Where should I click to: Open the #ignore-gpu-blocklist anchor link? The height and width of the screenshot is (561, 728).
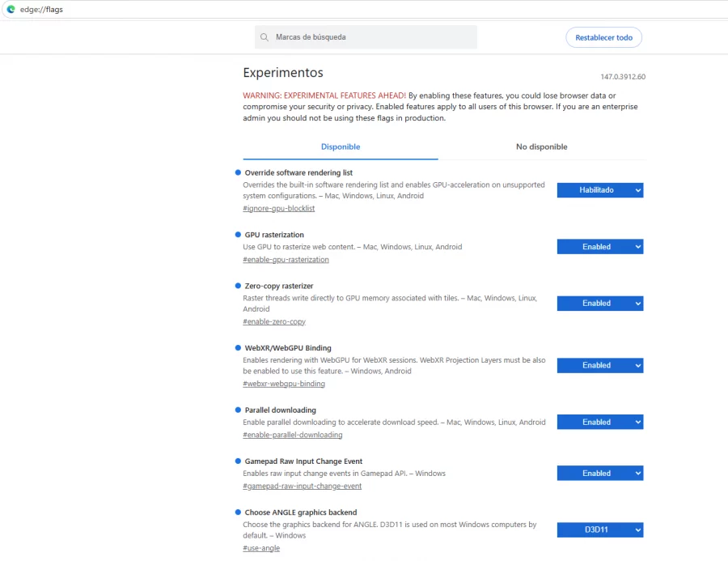click(x=278, y=209)
